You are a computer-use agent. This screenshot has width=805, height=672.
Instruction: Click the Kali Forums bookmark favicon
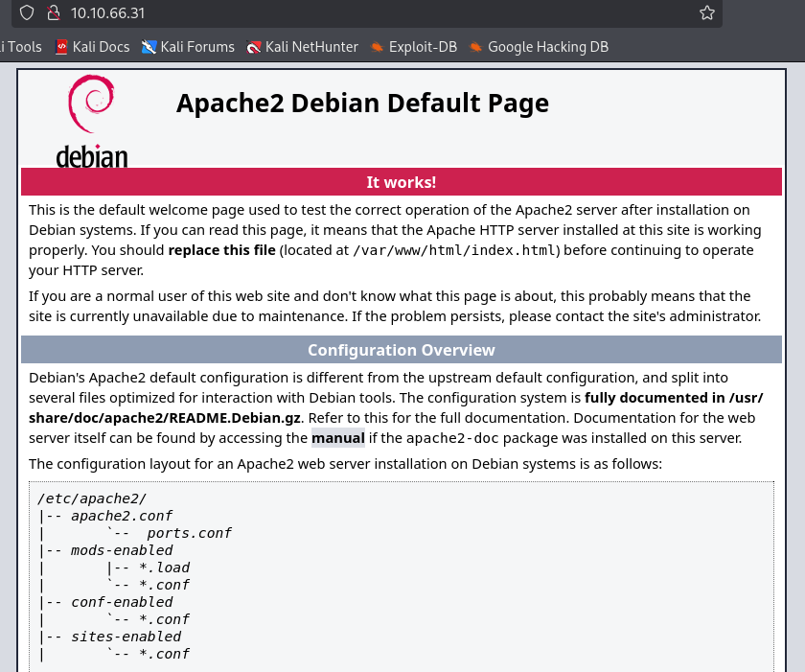(x=149, y=47)
